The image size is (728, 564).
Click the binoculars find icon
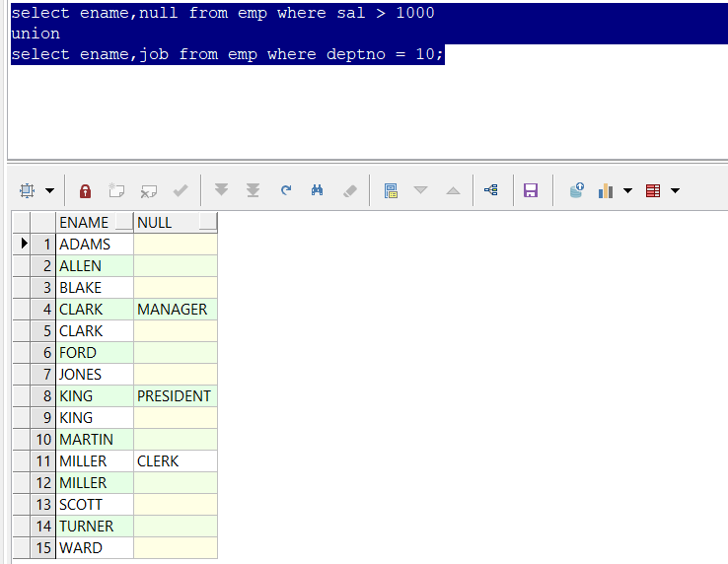pyautogui.click(x=317, y=190)
